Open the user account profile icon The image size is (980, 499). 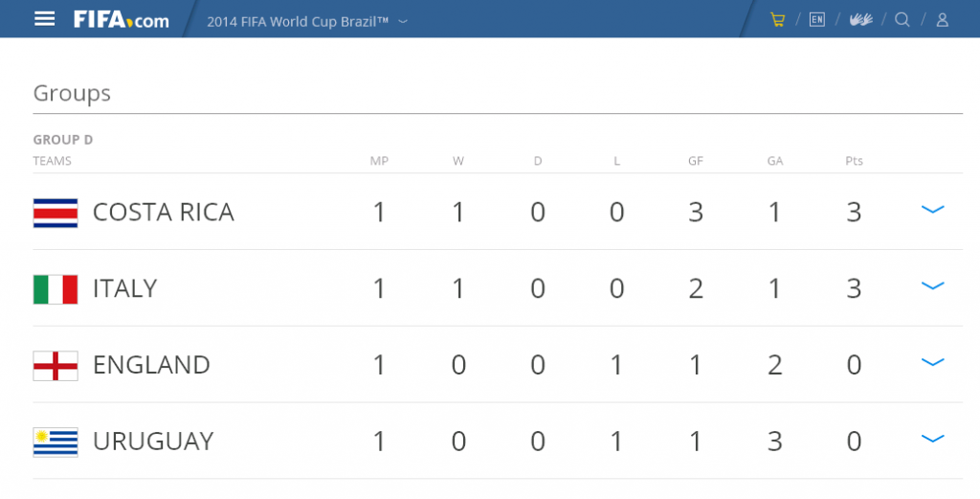[943, 20]
